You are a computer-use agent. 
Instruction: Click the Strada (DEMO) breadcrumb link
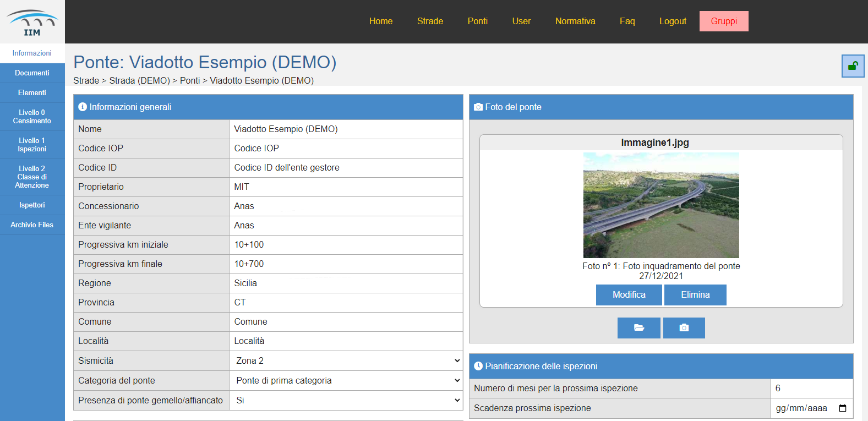click(x=139, y=81)
